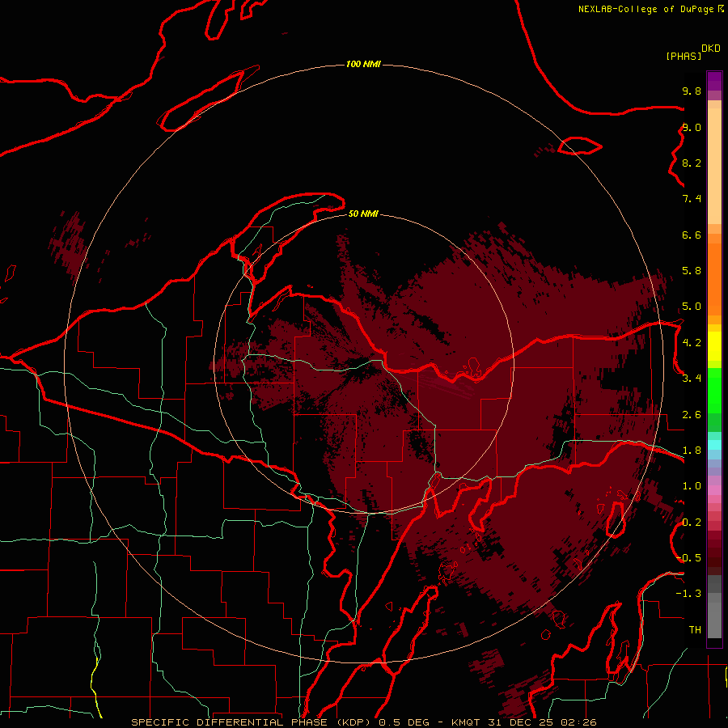
Task: Click the 9.0 value on color scale
Action: tap(692, 128)
